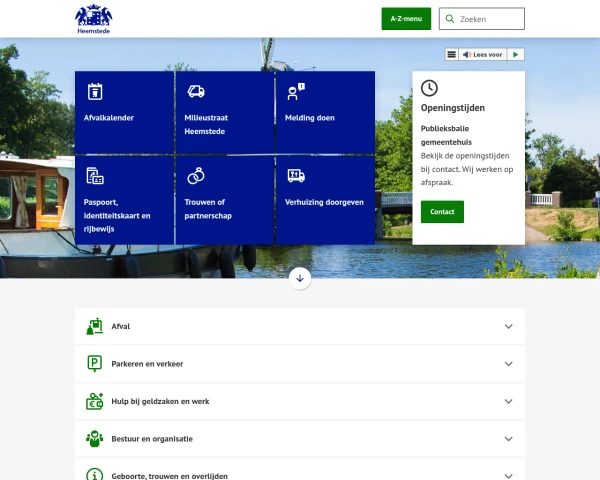Click chevron on Parkeren en verkeer row
Image resolution: width=600 pixels, height=480 pixels.
click(x=509, y=364)
